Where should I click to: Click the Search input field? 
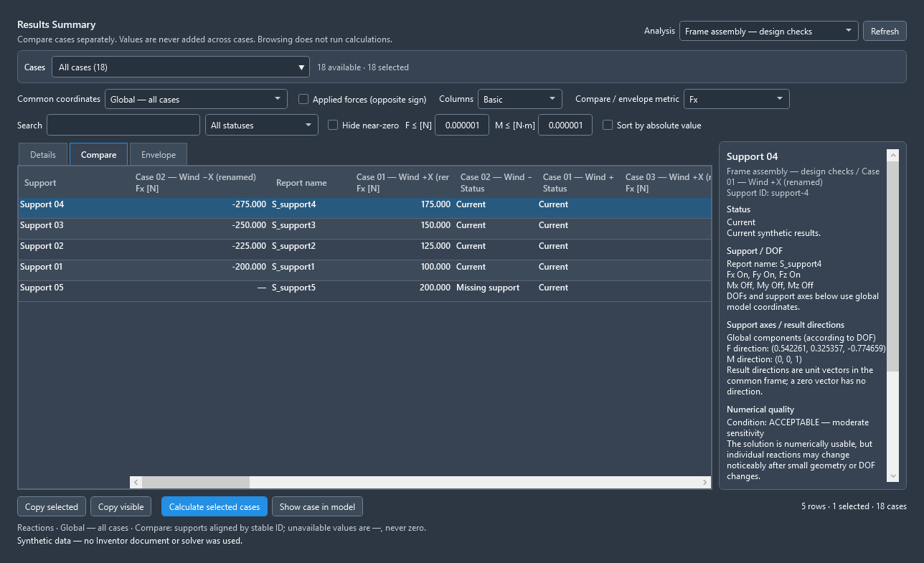pos(123,125)
